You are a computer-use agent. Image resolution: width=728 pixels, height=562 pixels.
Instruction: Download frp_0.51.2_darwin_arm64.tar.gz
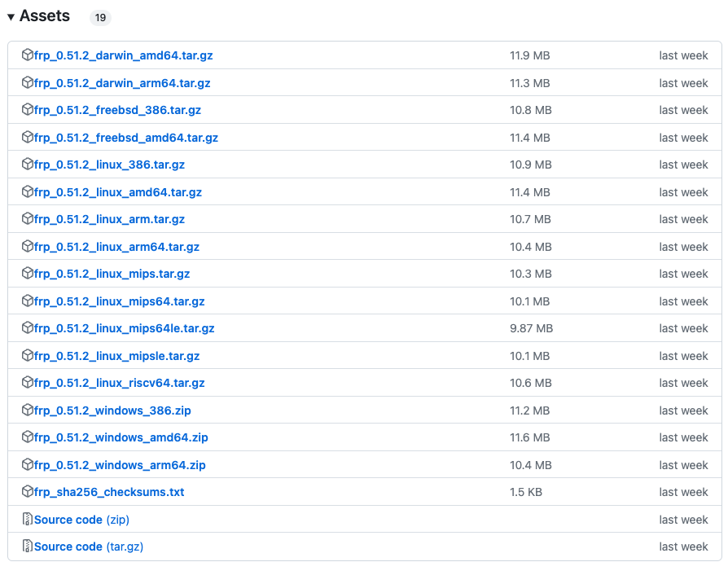(x=122, y=83)
